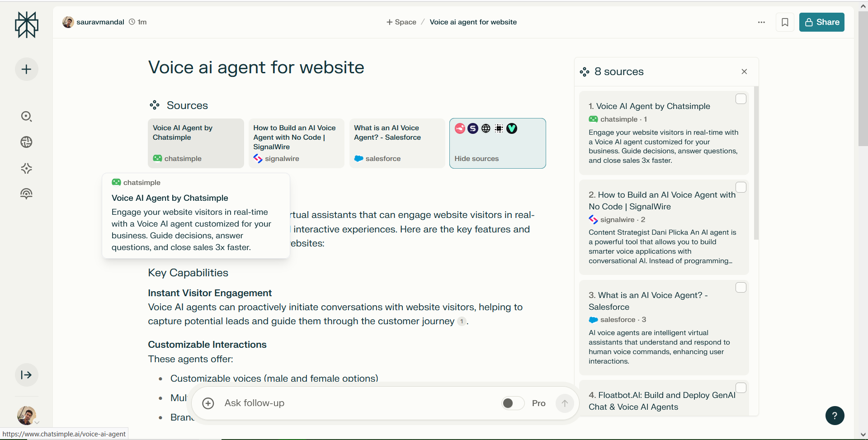Click the Share button
Screen dimensions: 868x440
821,22
